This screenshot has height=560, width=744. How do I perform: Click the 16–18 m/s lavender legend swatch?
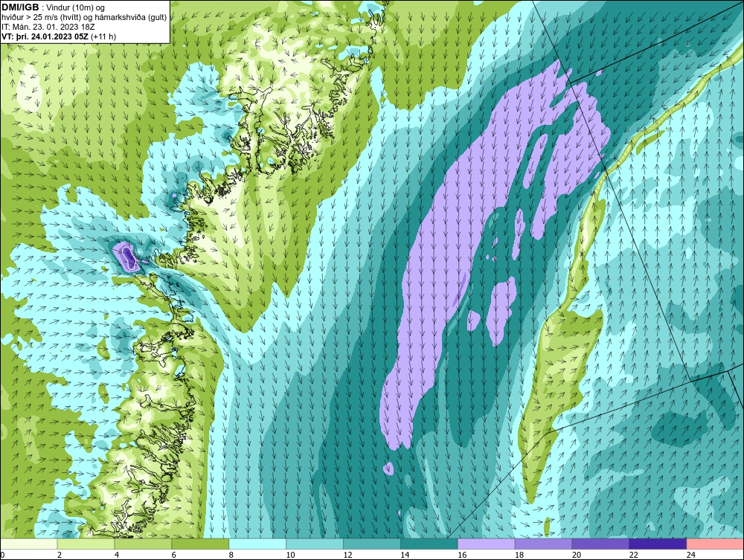tap(487, 544)
